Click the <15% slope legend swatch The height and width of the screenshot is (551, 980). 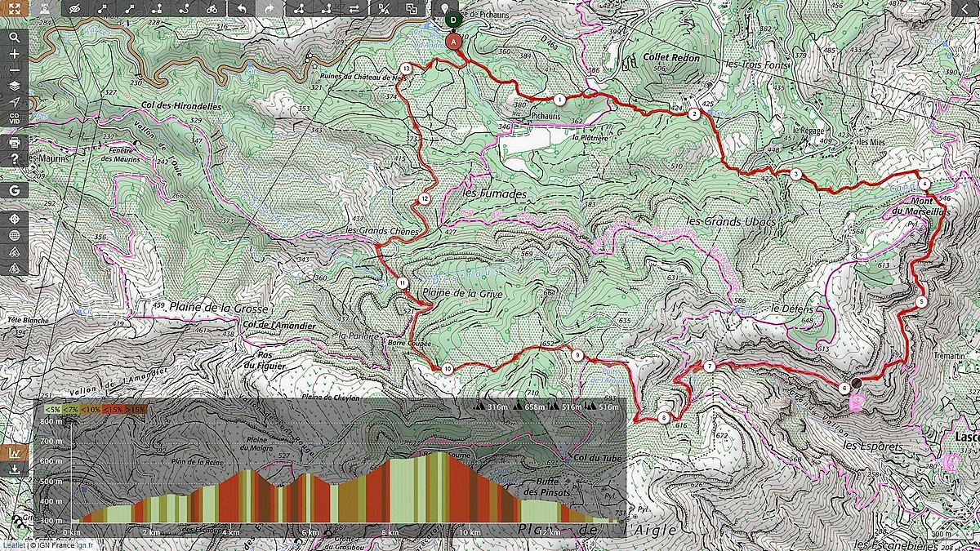click(113, 409)
